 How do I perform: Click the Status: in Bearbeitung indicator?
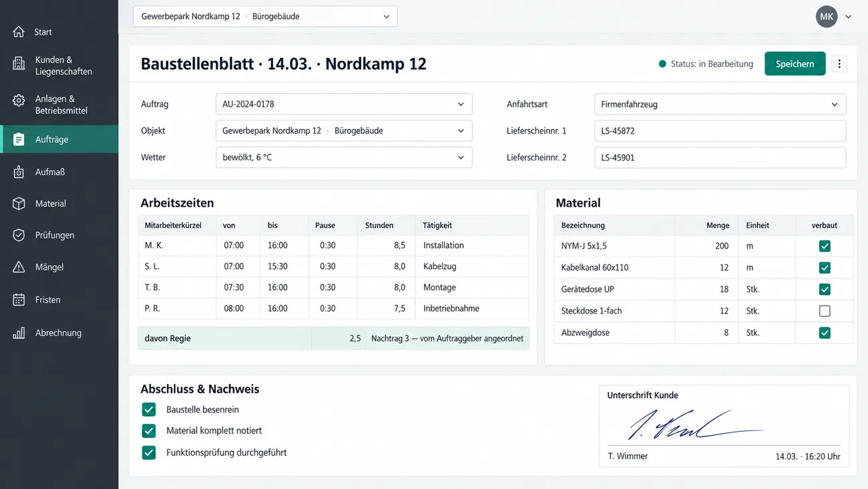(706, 64)
